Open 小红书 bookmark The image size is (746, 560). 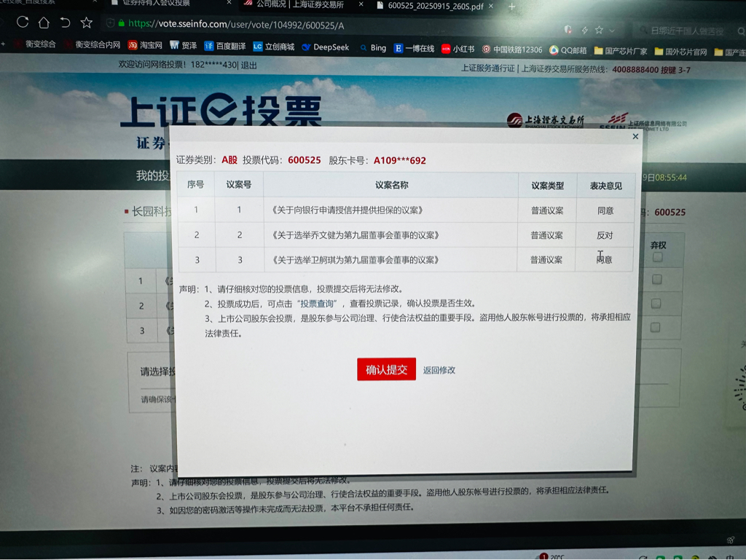tap(458, 49)
